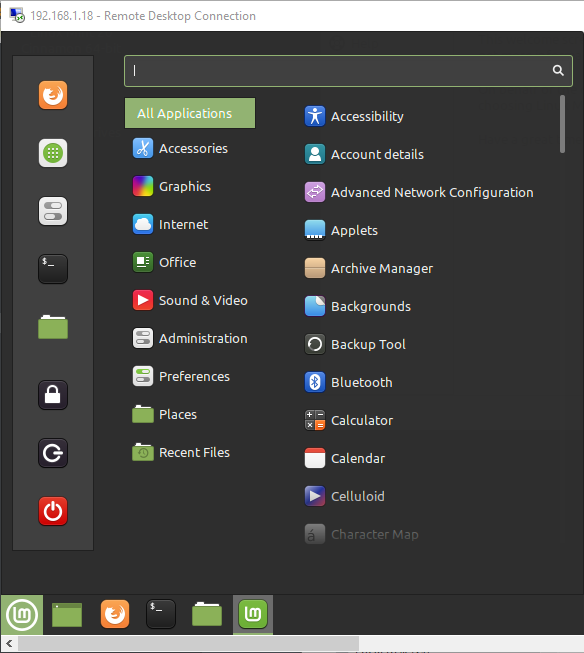The width and height of the screenshot is (584, 653).
Task: Click the left scroll arrow at bottom
Action: tap(9, 643)
